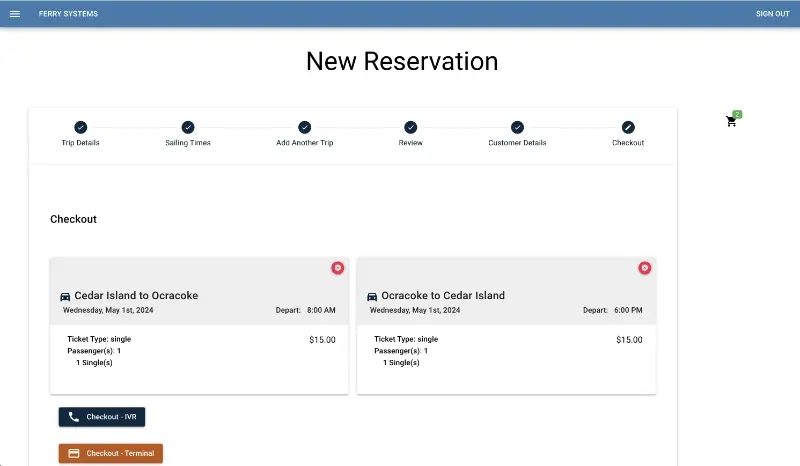
Task: Click the Trip Details step checkmark icon
Action: pyautogui.click(x=81, y=127)
